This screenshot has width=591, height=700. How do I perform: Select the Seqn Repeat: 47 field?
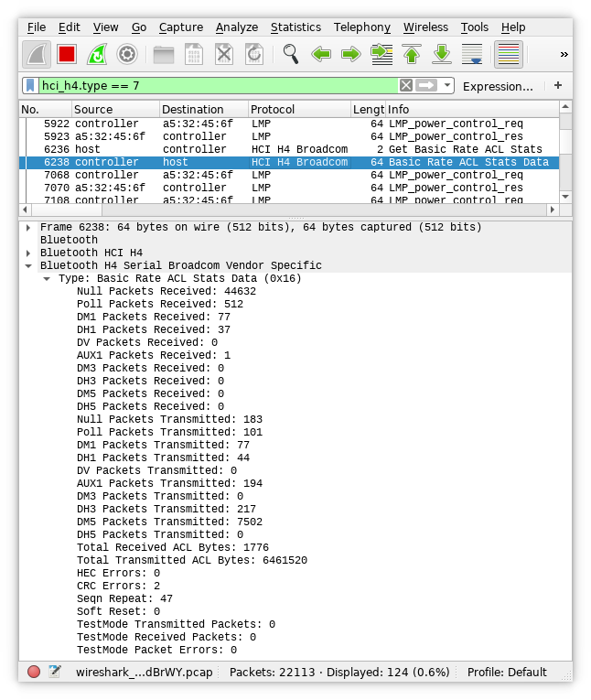124,598
